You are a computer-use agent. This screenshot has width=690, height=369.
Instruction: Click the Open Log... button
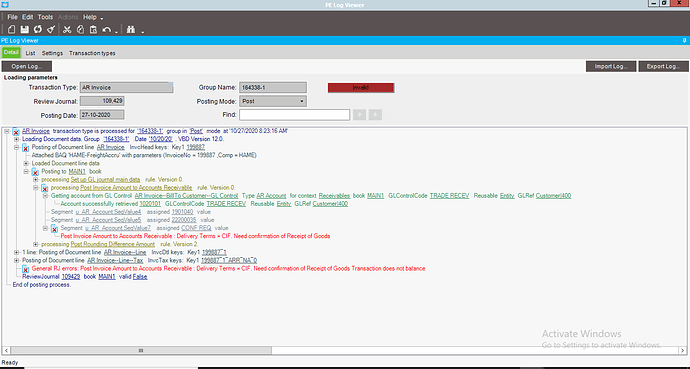point(27,66)
